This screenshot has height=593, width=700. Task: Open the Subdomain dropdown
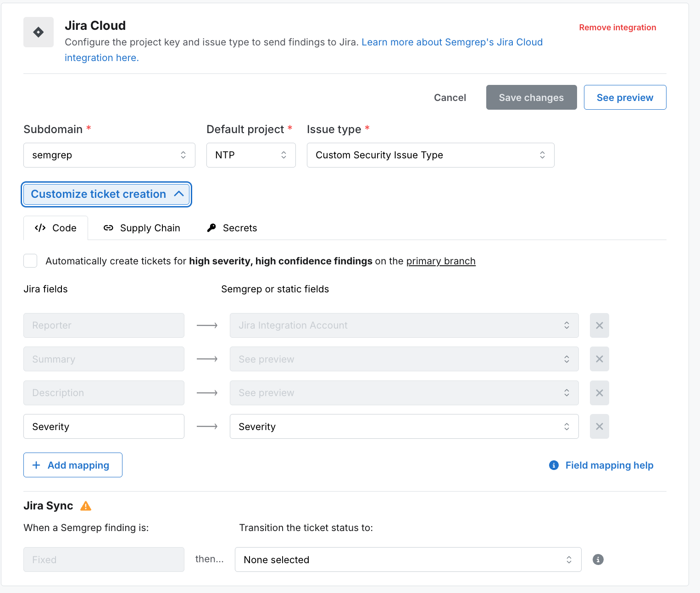tap(109, 155)
